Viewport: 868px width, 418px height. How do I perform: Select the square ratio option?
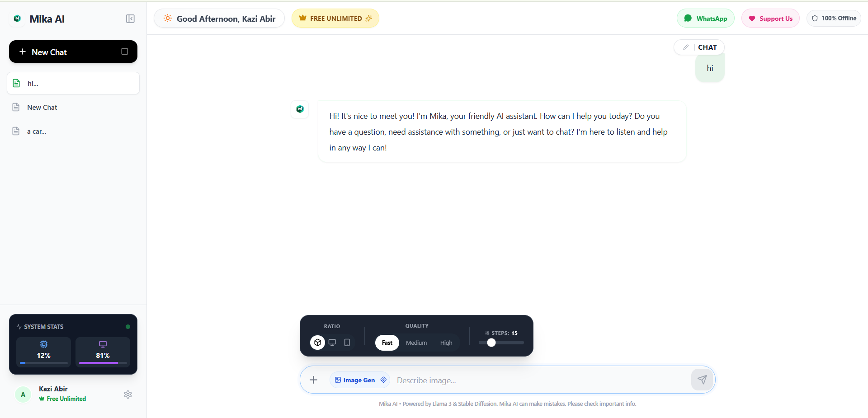tap(318, 343)
